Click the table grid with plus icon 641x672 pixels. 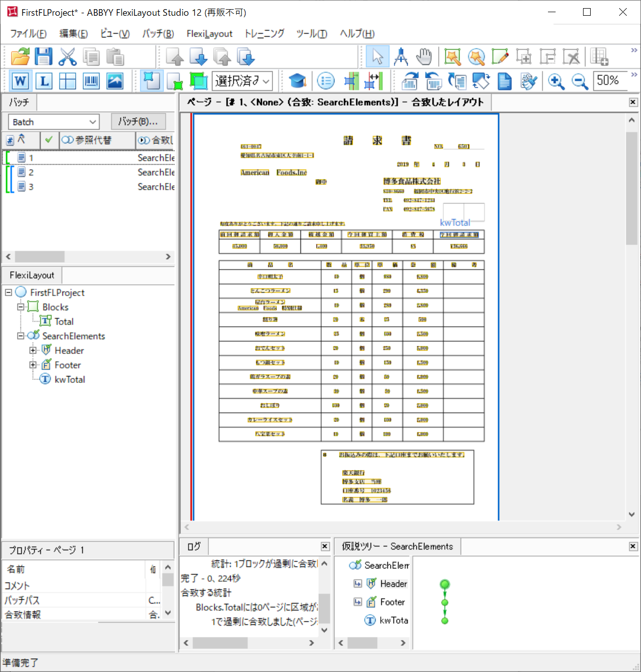coord(599,56)
